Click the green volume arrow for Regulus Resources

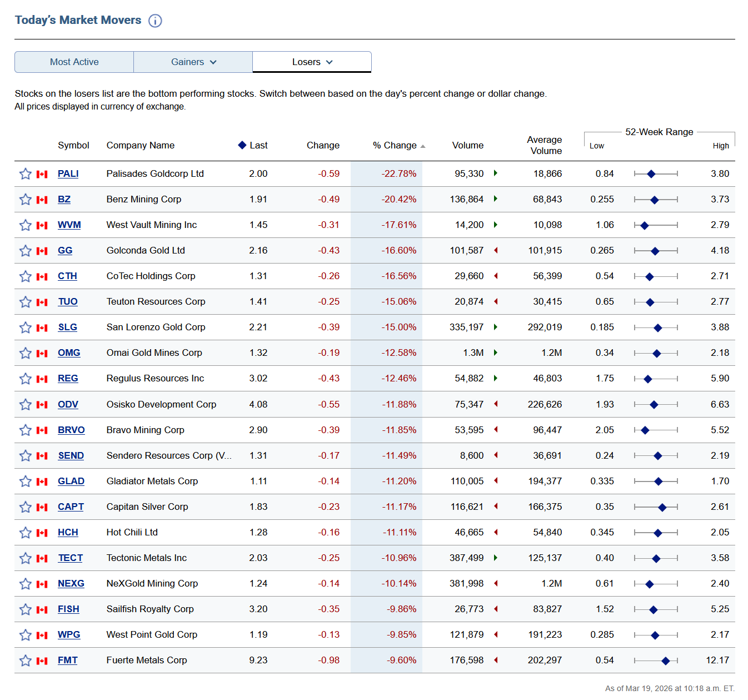click(495, 378)
